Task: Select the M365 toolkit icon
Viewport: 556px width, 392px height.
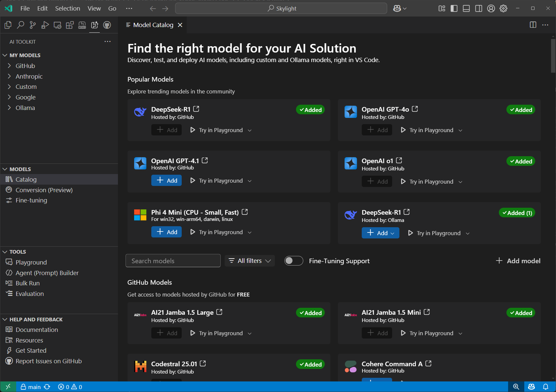Action: point(82,25)
